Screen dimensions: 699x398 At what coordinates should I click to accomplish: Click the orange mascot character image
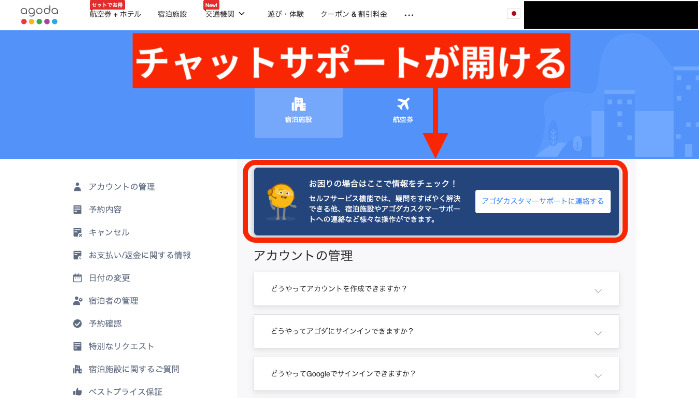pos(281,202)
